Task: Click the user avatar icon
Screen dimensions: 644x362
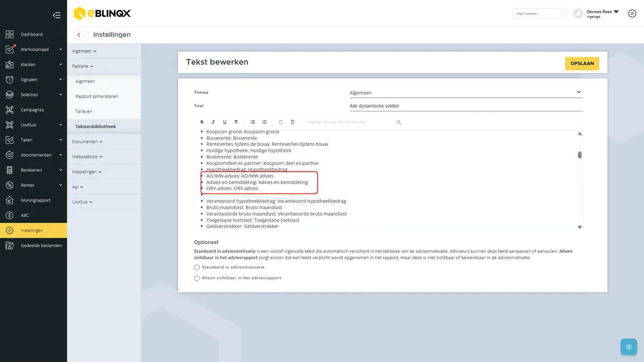Action: click(x=578, y=13)
